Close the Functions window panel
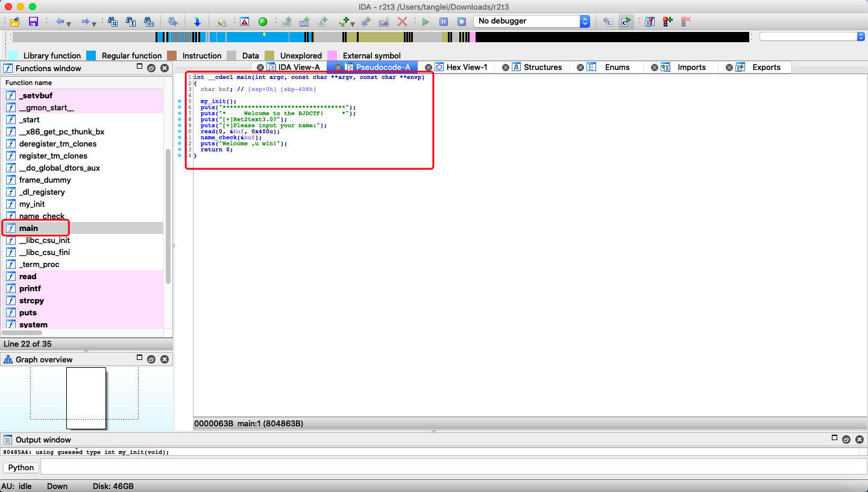This screenshot has height=492, width=868. pyautogui.click(x=164, y=68)
